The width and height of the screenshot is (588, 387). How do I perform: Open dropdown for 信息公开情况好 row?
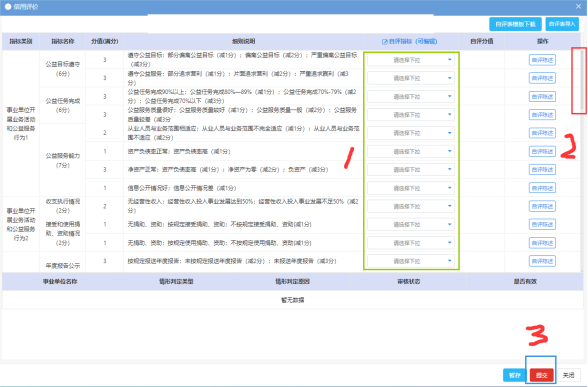click(x=411, y=188)
